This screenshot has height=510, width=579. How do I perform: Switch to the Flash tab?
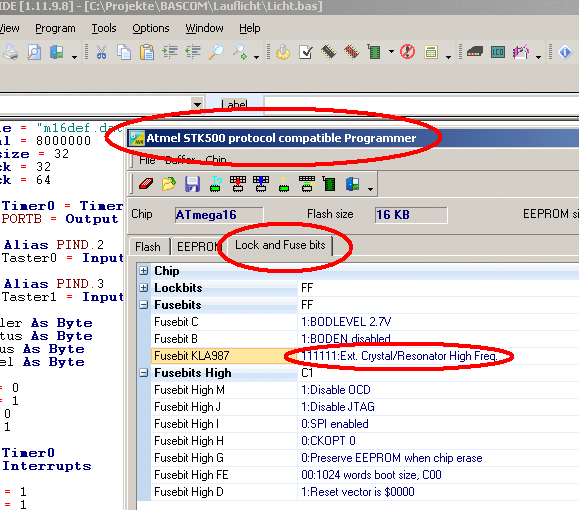point(148,246)
